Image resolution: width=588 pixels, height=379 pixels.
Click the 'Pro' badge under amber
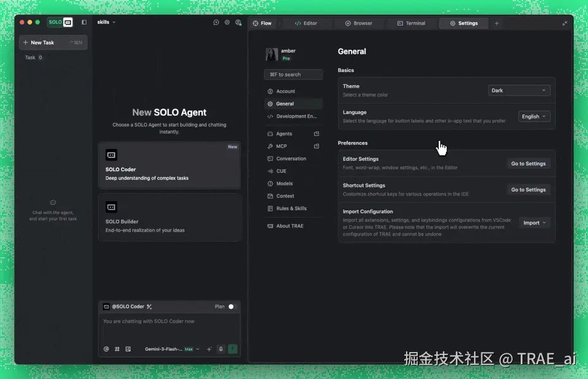pyautogui.click(x=286, y=58)
